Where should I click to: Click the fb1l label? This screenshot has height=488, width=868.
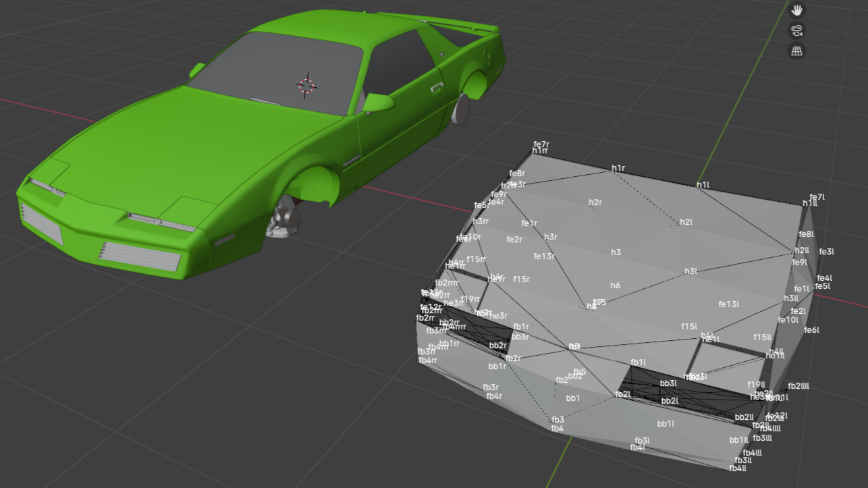638,362
